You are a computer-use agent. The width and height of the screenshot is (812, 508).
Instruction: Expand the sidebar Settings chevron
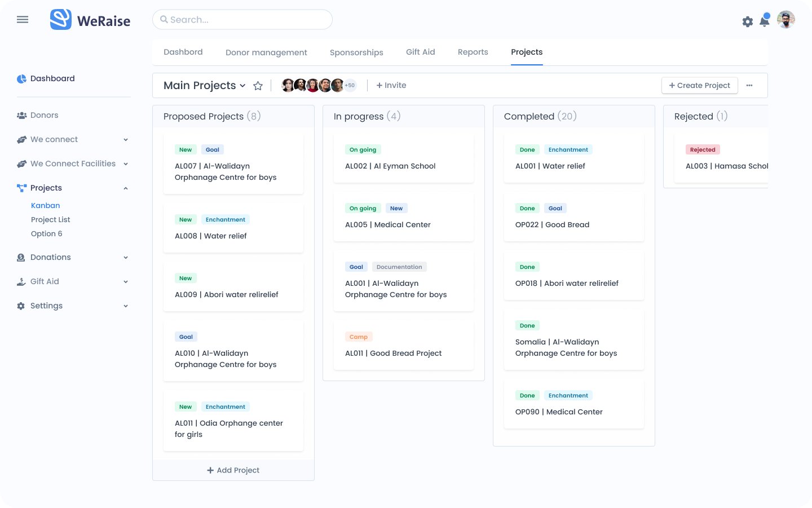[x=126, y=306]
